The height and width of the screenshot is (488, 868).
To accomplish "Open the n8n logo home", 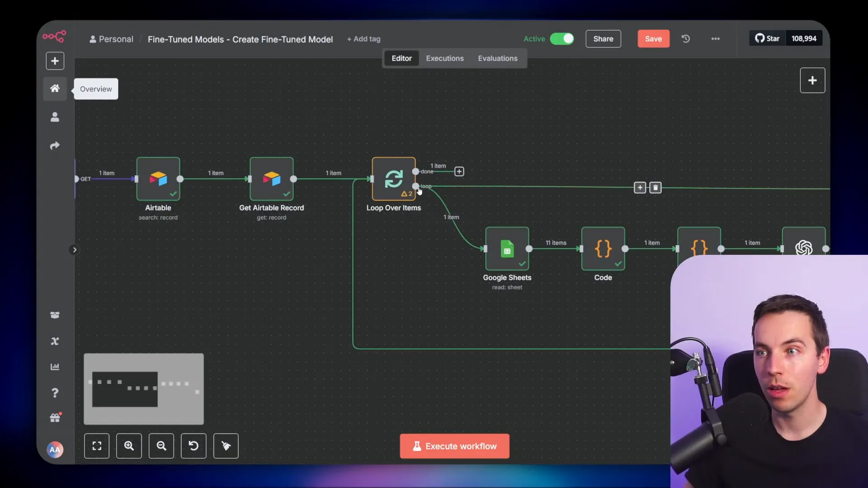I will pos(55,36).
